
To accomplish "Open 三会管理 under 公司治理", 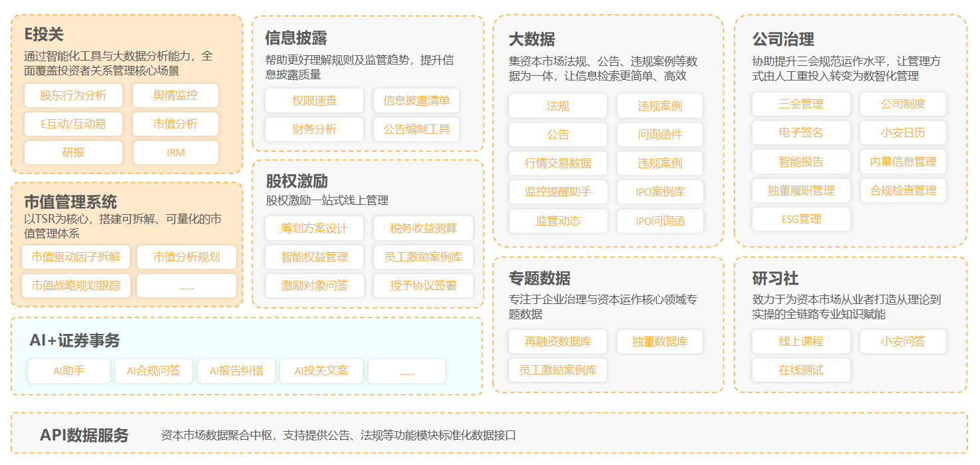I will [x=801, y=104].
